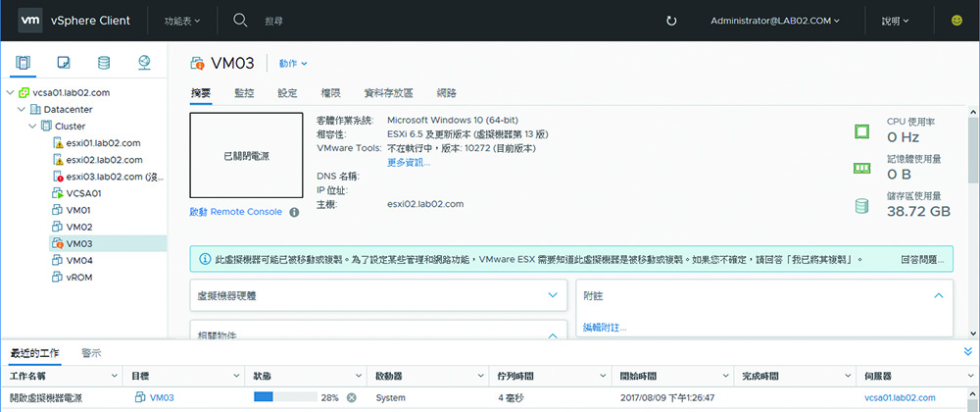Click the VM03 icon in the header
Screen dimensions: 980x412
click(198, 63)
